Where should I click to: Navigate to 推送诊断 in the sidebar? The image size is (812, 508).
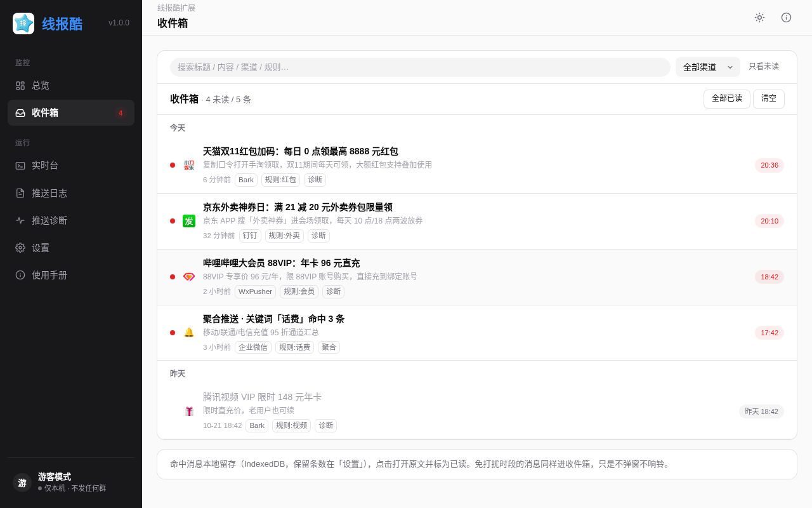(x=71, y=220)
